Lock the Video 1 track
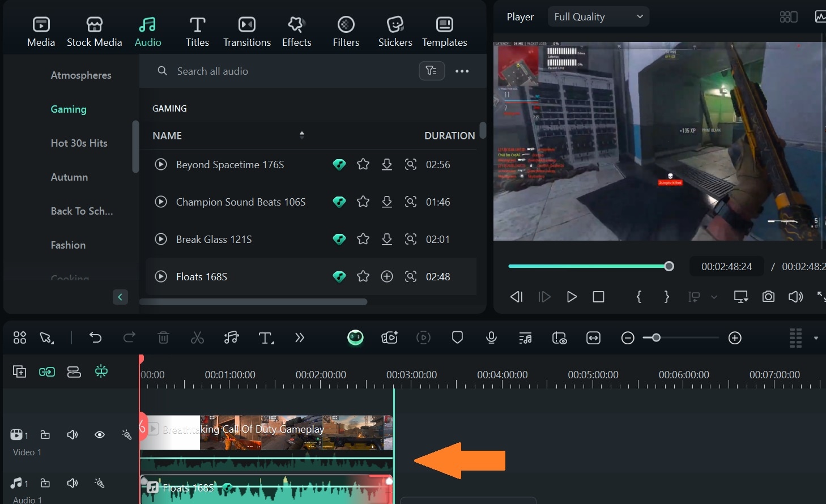 coord(45,435)
